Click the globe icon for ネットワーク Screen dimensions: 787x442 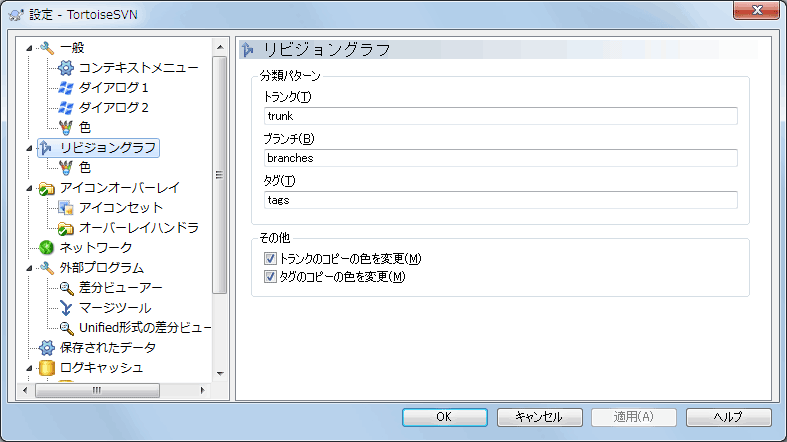click(47, 248)
